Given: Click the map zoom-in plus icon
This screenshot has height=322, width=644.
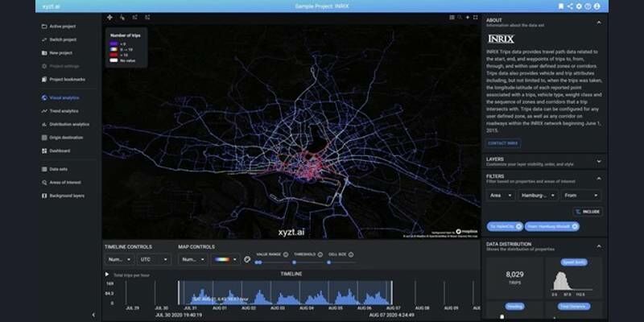Looking at the screenshot, I should (x=468, y=17).
